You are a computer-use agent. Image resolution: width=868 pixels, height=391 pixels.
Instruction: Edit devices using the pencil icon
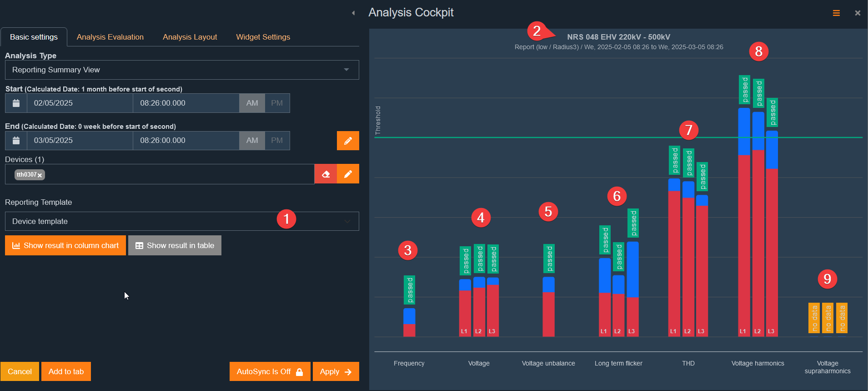[x=348, y=174]
